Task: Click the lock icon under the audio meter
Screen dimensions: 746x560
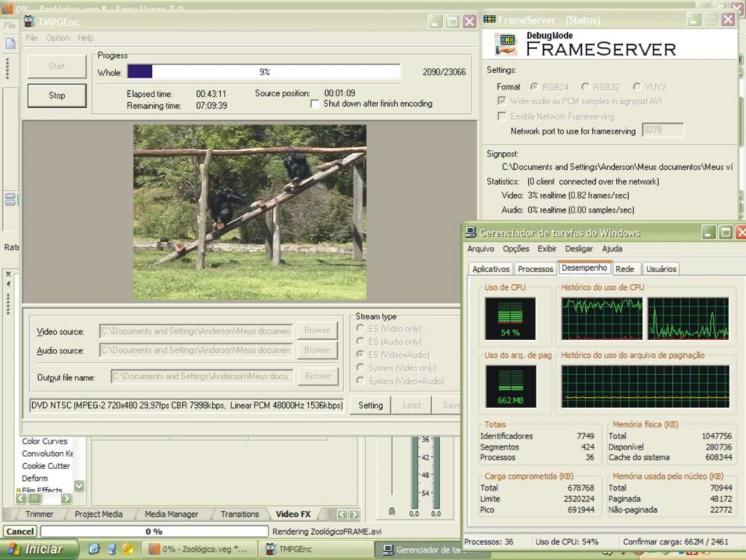Action: click(392, 511)
